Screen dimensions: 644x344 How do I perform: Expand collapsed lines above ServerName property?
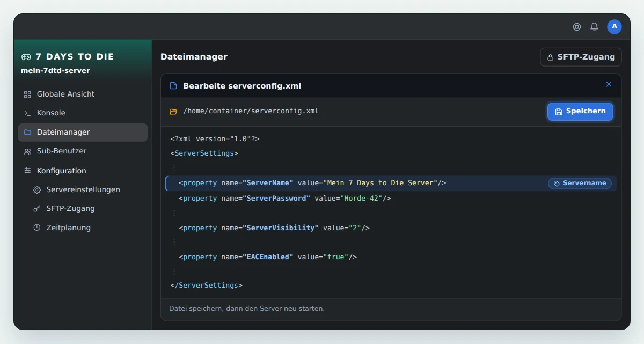click(174, 168)
